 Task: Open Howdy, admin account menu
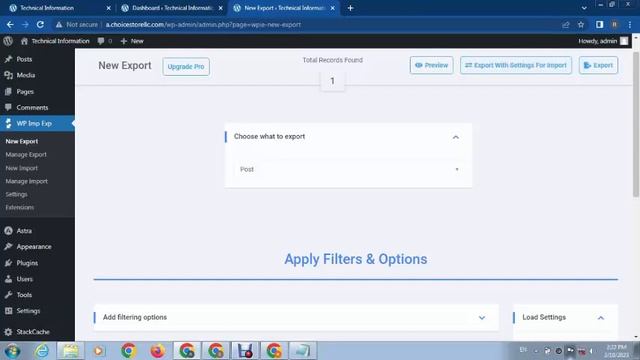[x=603, y=41]
